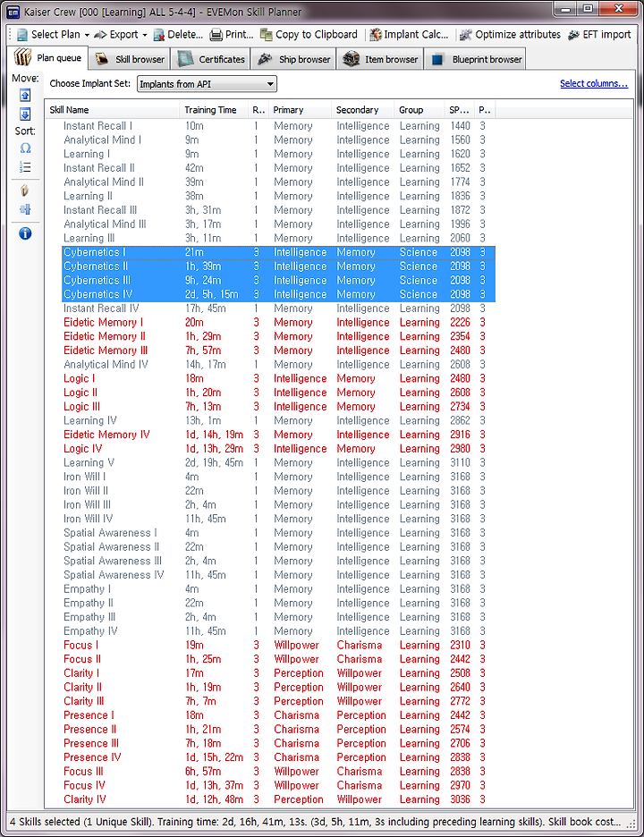This screenshot has height=837, width=644.
Task: Select the Eidetic Memory III skill
Action: coord(278,351)
